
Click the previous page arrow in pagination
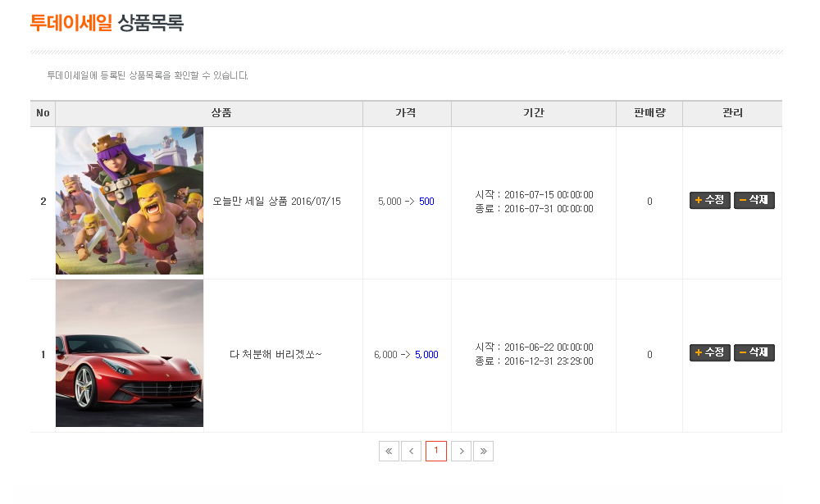411,452
